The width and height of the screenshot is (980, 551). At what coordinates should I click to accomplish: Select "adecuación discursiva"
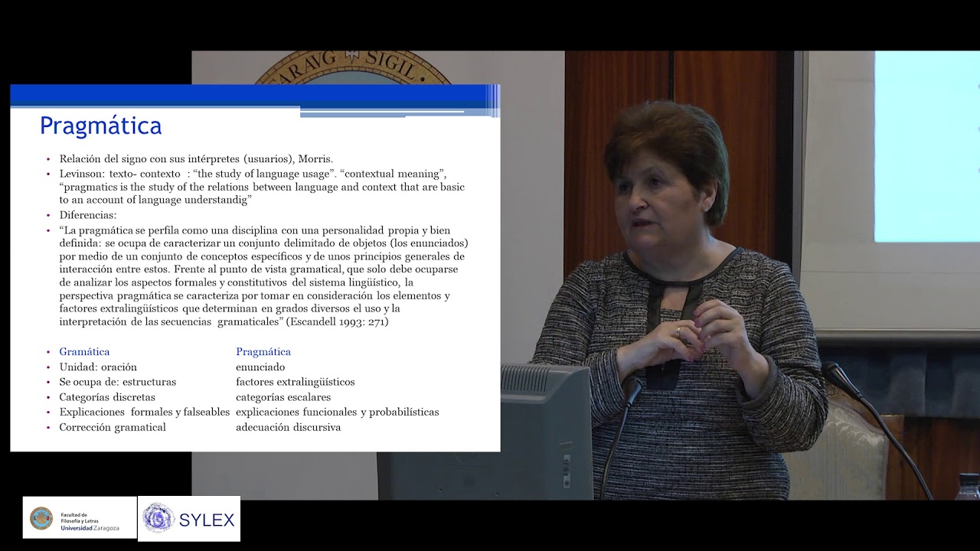click(289, 428)
